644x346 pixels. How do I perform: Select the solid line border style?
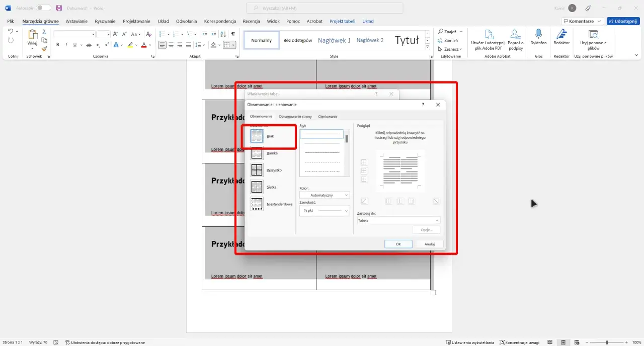click(x=321, y=134)
